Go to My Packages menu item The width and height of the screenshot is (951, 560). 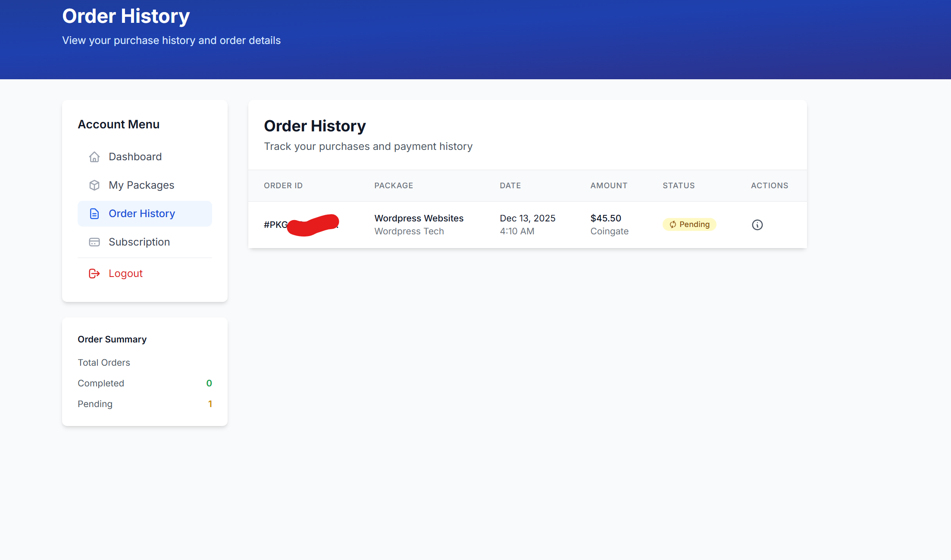pos(145,185)
